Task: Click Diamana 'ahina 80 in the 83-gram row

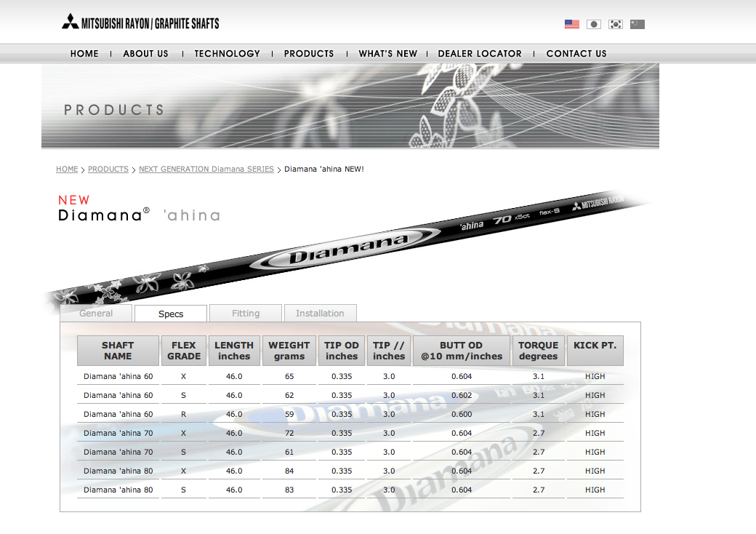Action: click(x=118, y=490)
